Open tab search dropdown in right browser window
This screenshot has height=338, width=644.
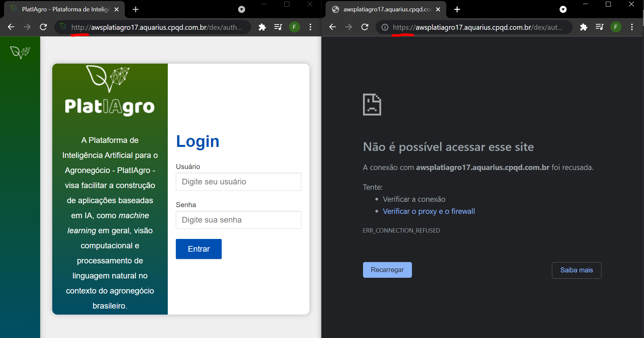point(563,9)
